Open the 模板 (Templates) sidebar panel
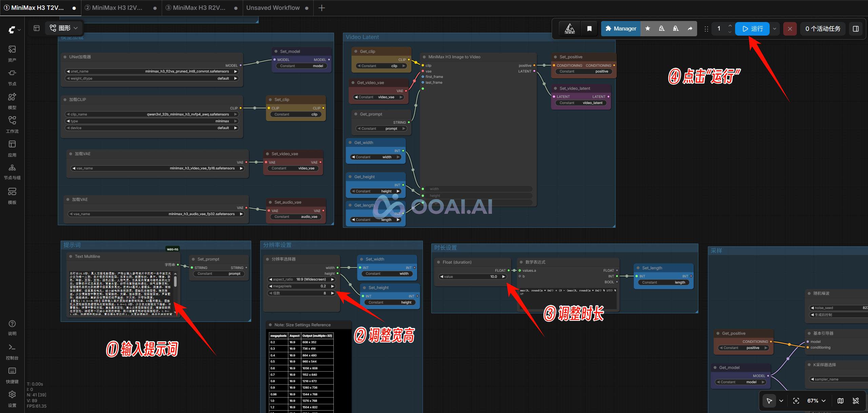This screenshot has width=868, height=413. tap(12, 196)
